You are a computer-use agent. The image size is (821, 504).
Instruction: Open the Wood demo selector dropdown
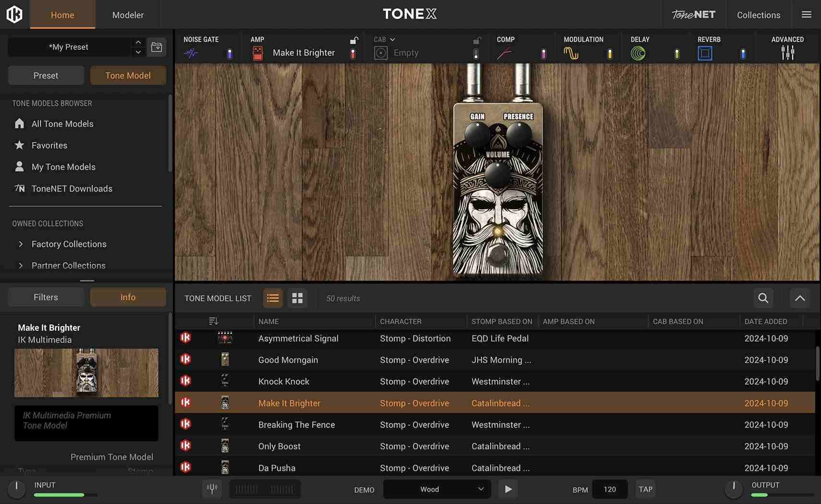point(436,489)
